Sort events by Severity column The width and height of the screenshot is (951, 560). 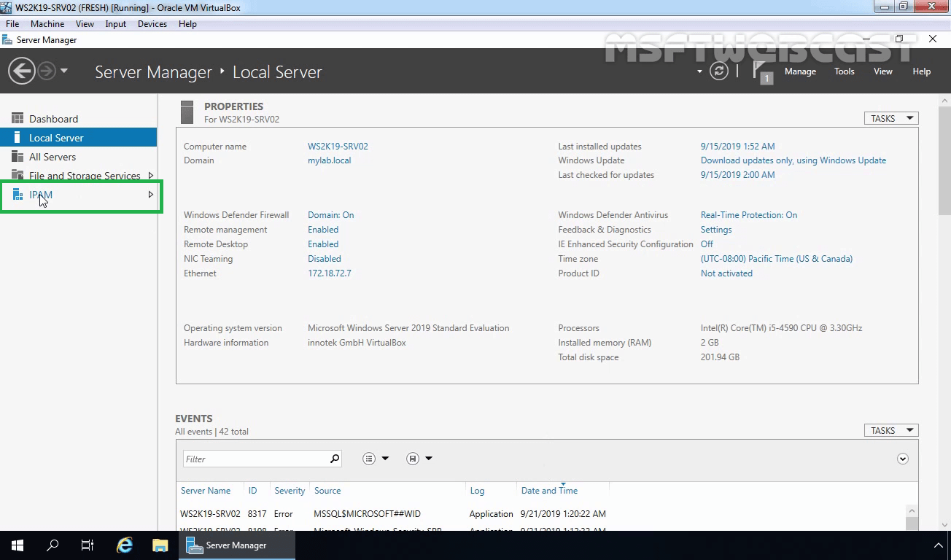click(x=290, y=491)
